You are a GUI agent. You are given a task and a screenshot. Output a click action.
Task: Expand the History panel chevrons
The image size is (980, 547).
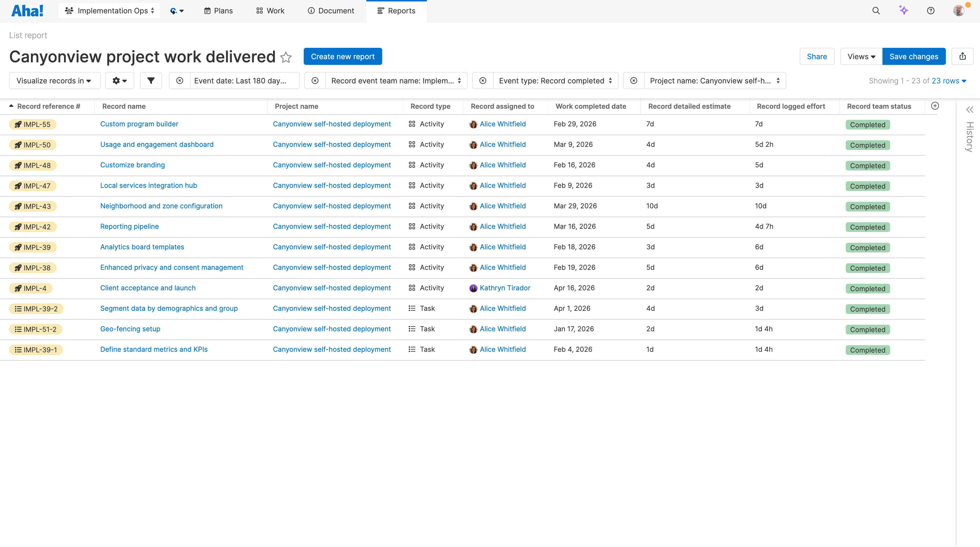969,110
